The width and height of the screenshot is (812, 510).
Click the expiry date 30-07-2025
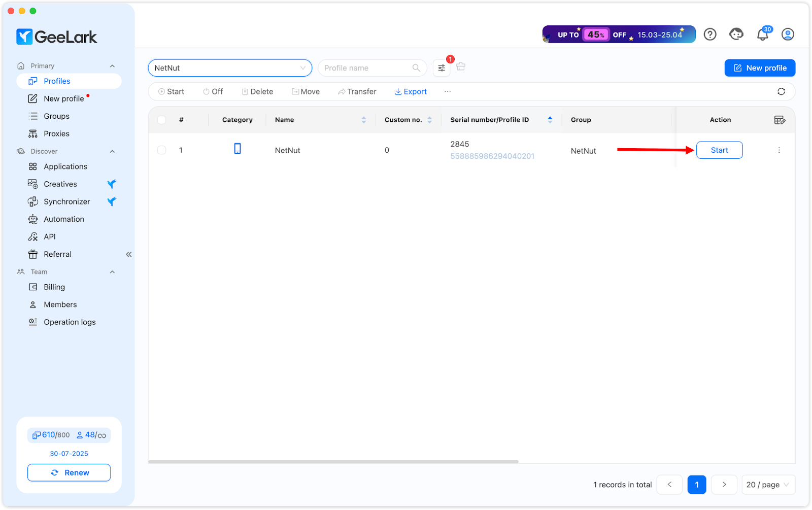[x=69, y=454]
